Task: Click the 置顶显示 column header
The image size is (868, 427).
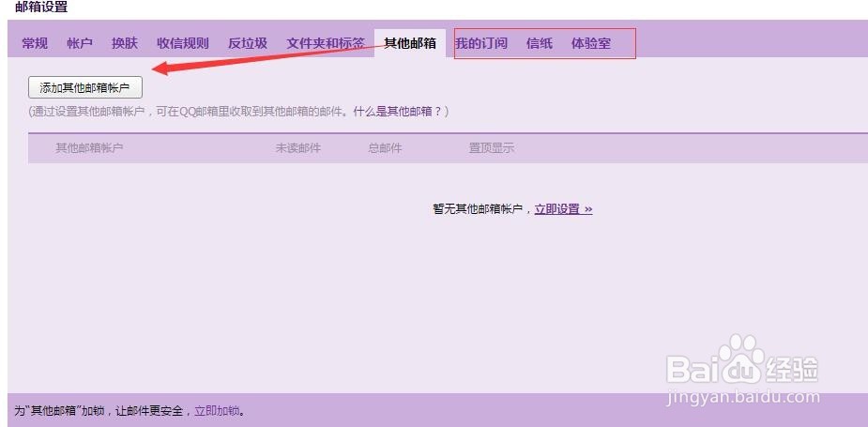Action: [492, 148]
